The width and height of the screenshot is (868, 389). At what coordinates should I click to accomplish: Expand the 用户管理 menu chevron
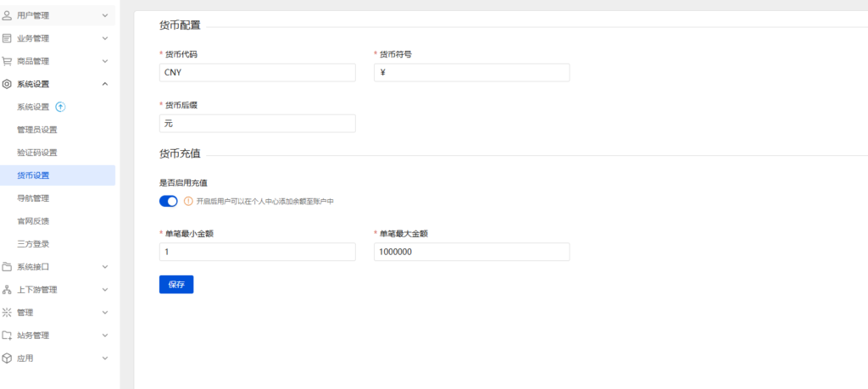click(105, 15)
